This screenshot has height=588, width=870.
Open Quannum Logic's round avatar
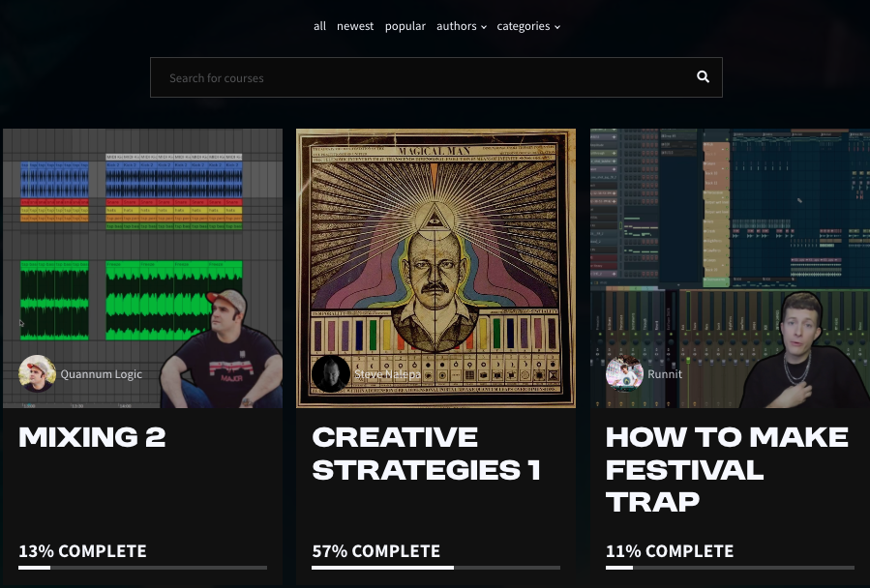coord(37,374)
